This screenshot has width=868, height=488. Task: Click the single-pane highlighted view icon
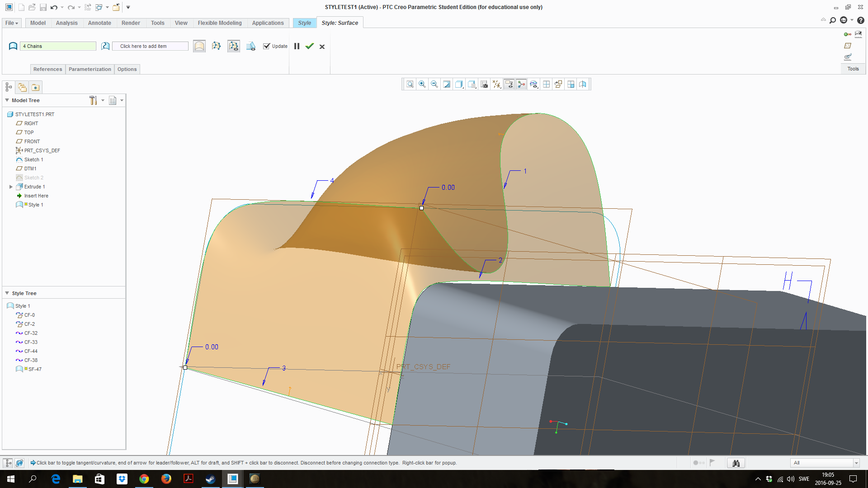click(x=571, y=84)
